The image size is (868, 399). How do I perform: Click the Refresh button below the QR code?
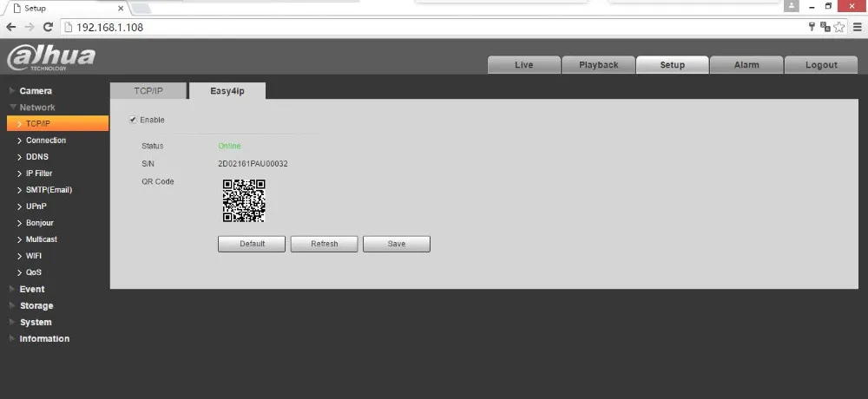click(x=325, y=244)
